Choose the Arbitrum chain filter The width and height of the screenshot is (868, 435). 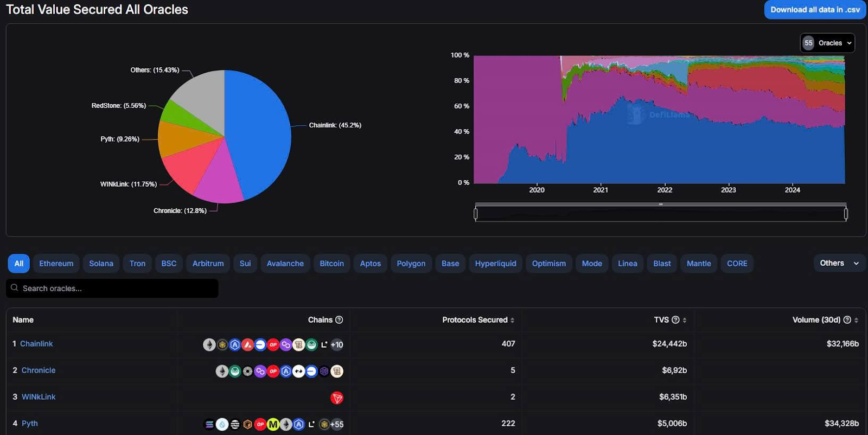coord(208,264)
